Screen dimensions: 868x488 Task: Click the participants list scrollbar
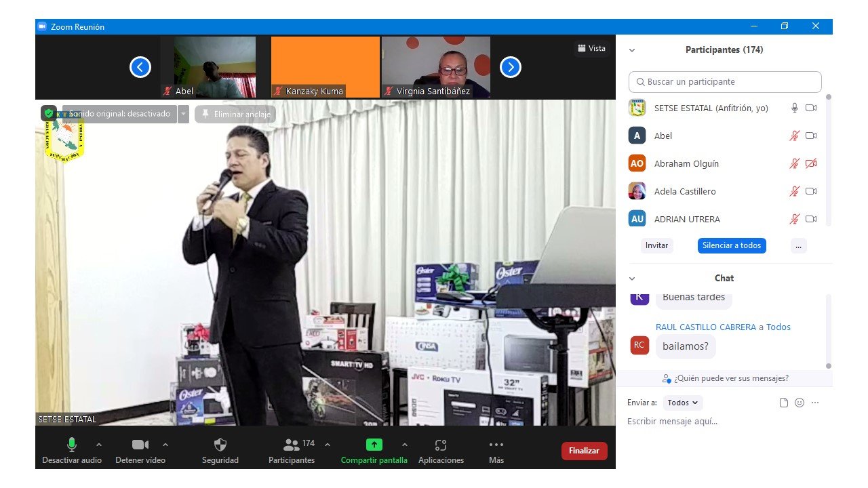pyautogui.click(x=828, y=161)
